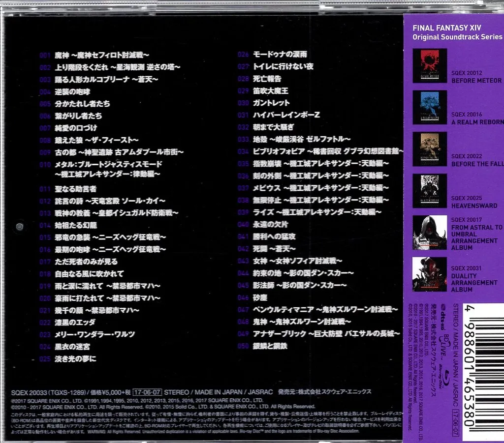Open the Before the Fall album artwork
504x443 pixels.
point(429,149)
